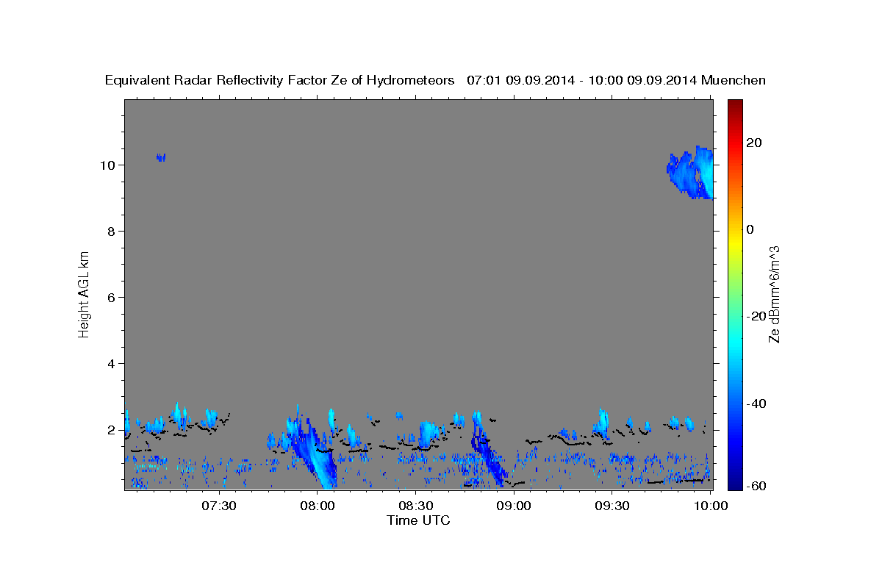Click the '08:00' time tick label

pos(317,506)
